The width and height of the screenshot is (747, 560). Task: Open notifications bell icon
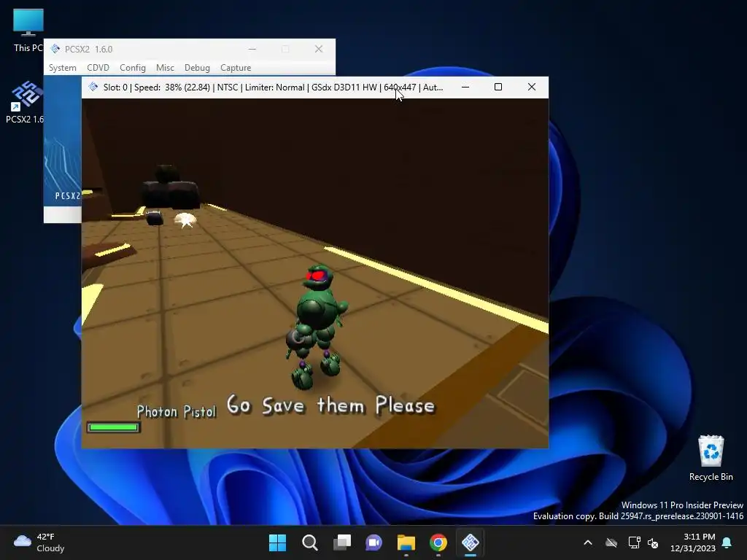(x=727, y=542)
